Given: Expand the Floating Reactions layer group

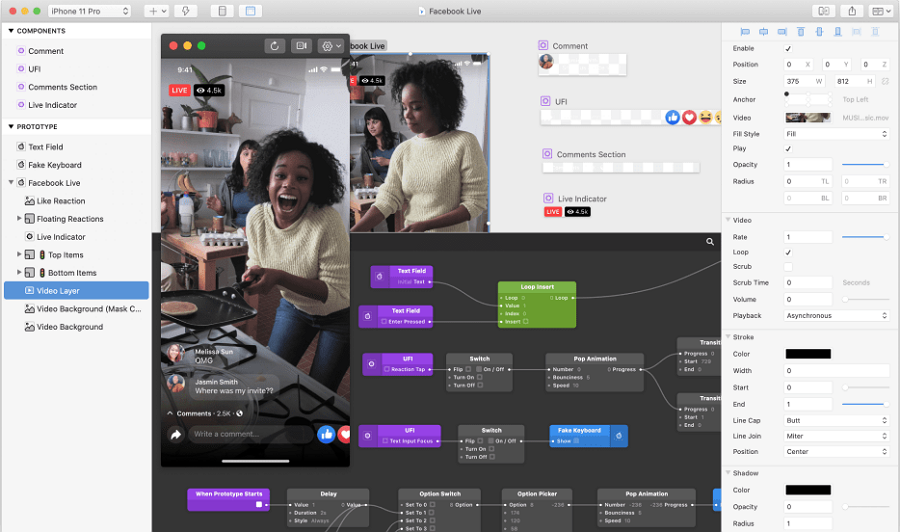Looking at the screenshot, I should [19, 219].
